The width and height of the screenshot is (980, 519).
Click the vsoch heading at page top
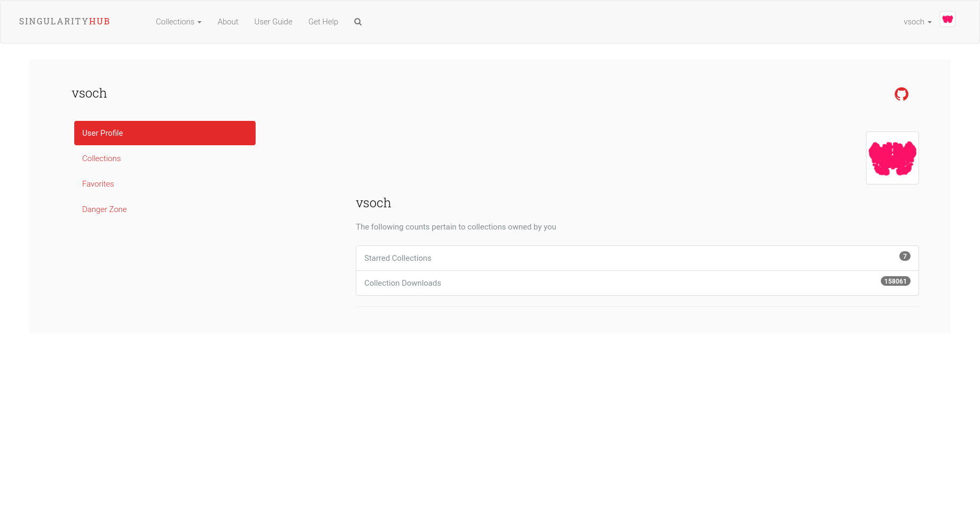pos(89,93)
